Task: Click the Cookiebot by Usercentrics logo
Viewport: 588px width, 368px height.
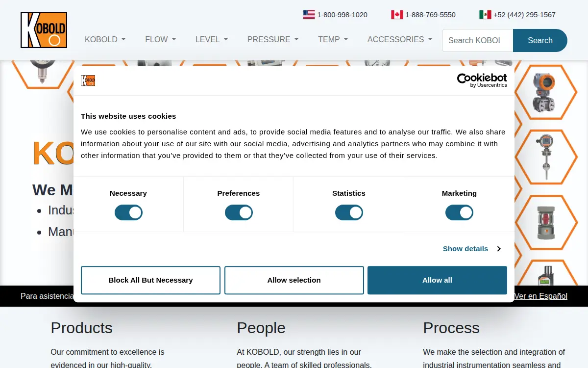Action: [x=482, y=80]
